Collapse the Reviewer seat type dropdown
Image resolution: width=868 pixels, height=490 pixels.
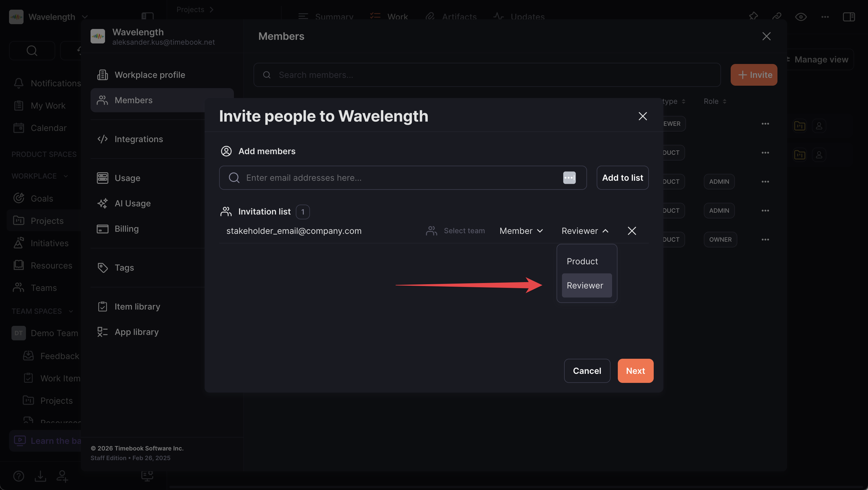click(585, 231)
